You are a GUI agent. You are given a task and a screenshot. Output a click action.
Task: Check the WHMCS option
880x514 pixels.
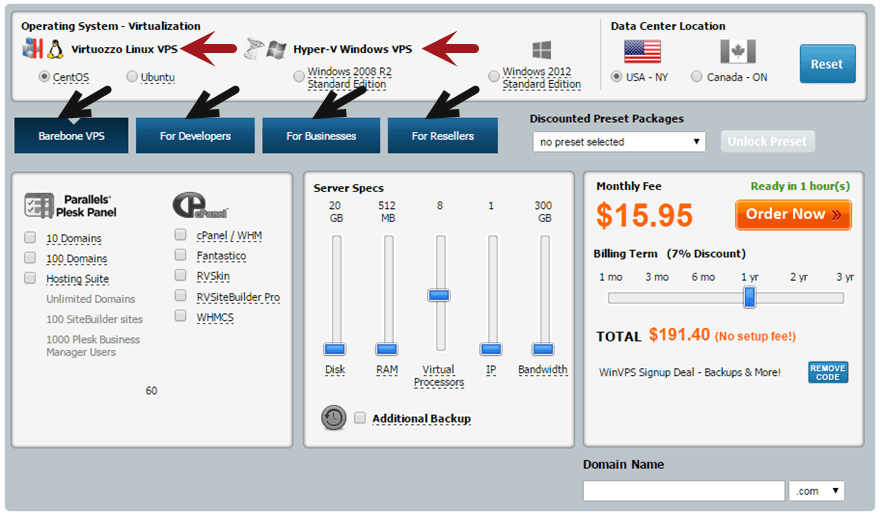click(180, 315)
